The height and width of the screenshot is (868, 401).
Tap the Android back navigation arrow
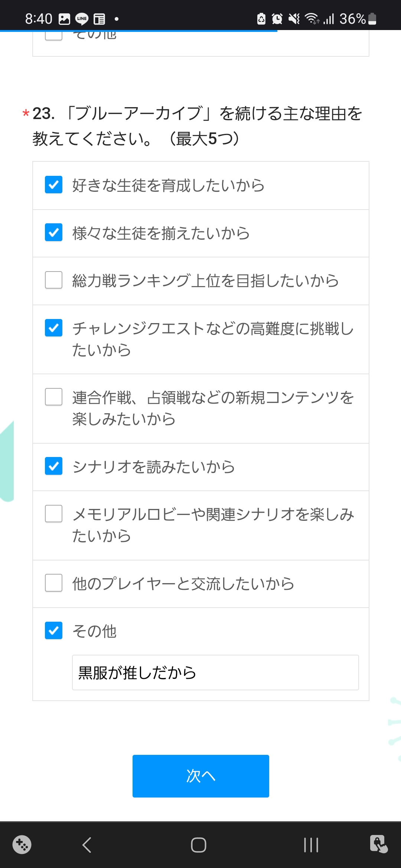click(87, 845)
